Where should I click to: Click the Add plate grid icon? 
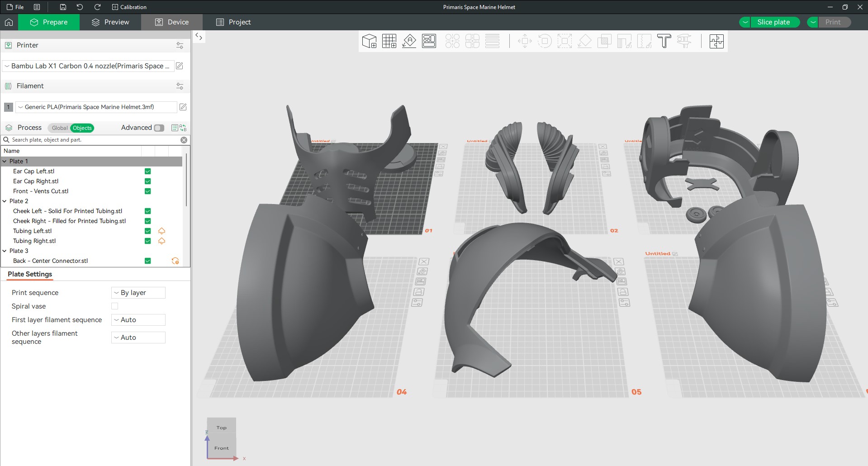click(x=389, y=41)
